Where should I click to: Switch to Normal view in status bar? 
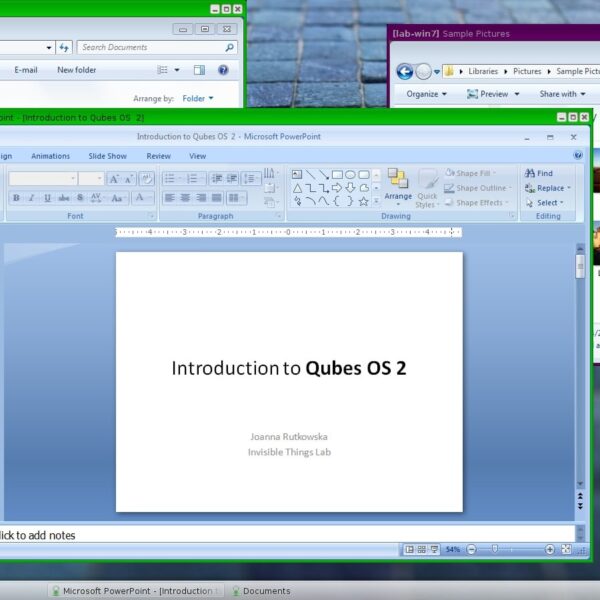coord(409,550)
